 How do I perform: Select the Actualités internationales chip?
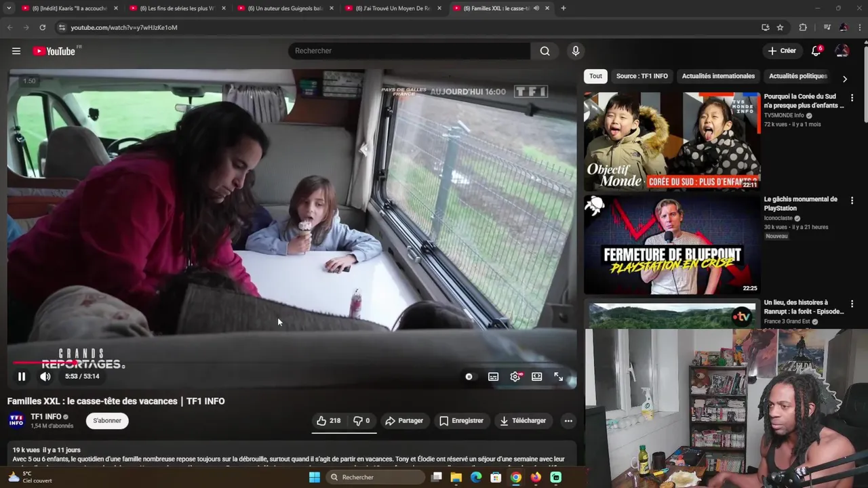718,76
